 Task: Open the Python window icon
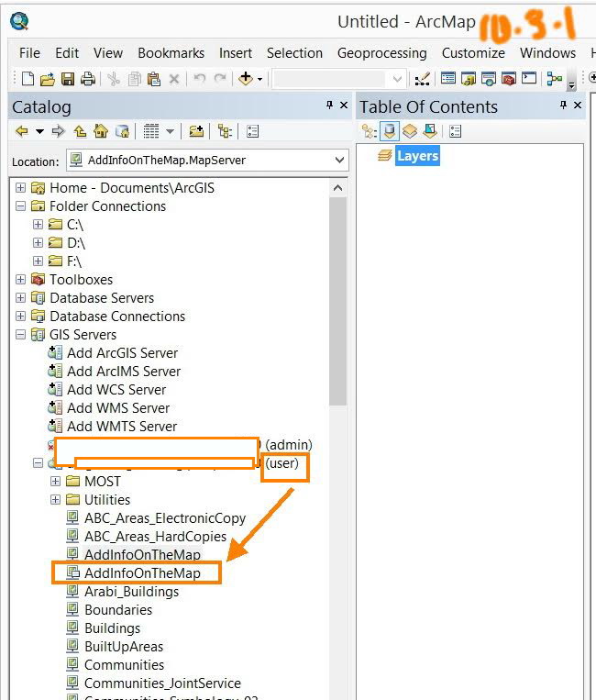point(529,79)
